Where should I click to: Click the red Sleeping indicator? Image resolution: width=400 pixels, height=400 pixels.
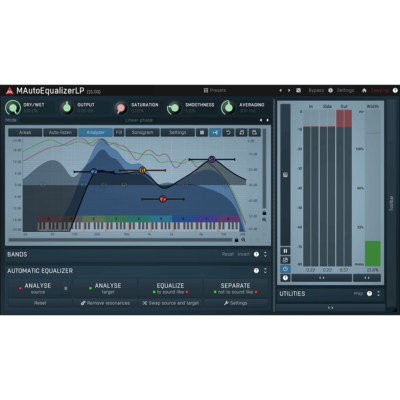(380, 90)
